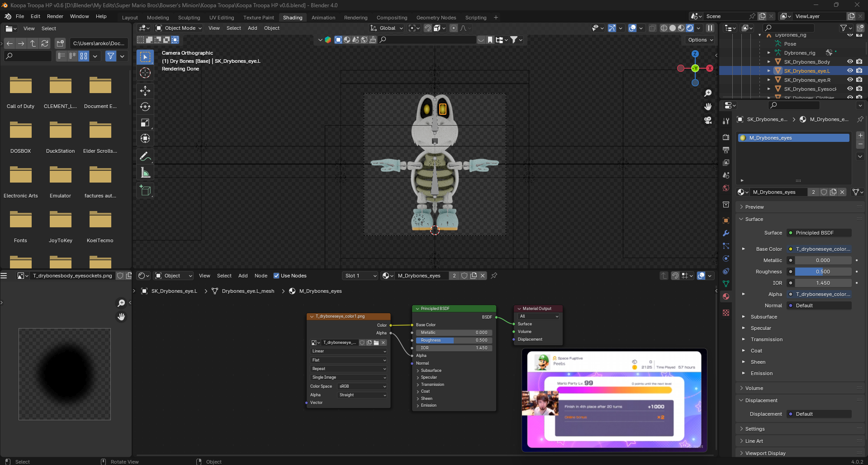868x465 pixels.
Task: Click the Principled BSDF surface shader button
Action: click(x=819, y=233)
